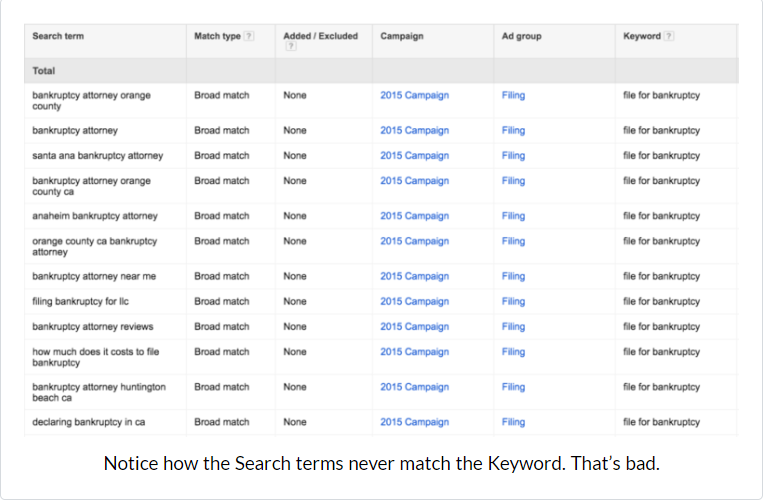Open 2015 Campaign for bankruptcy attorney near me
The width and height of the screenshot is (764, 503).
[414, 276]
